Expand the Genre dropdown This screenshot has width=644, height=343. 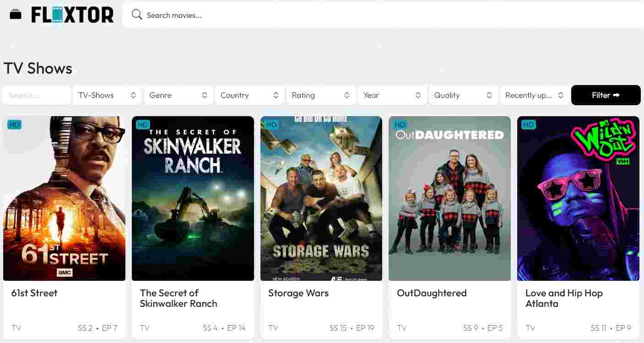(x=179, y=95)
